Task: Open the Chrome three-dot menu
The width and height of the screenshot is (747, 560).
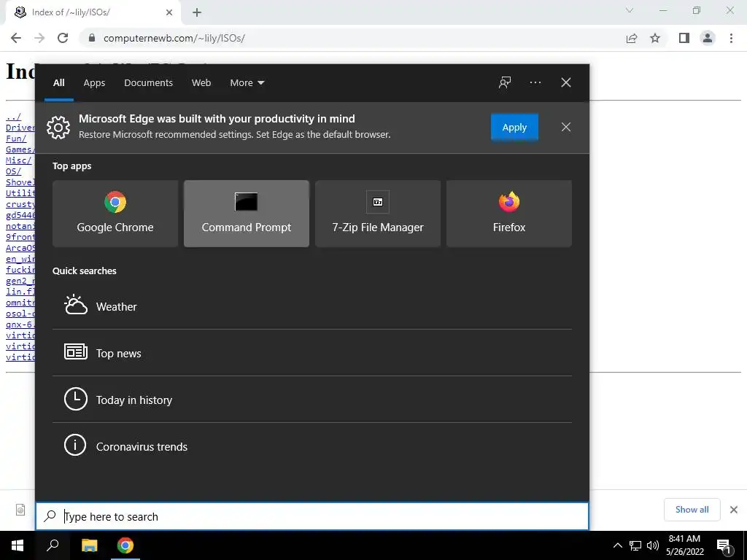Action: (x=731, y=38)
